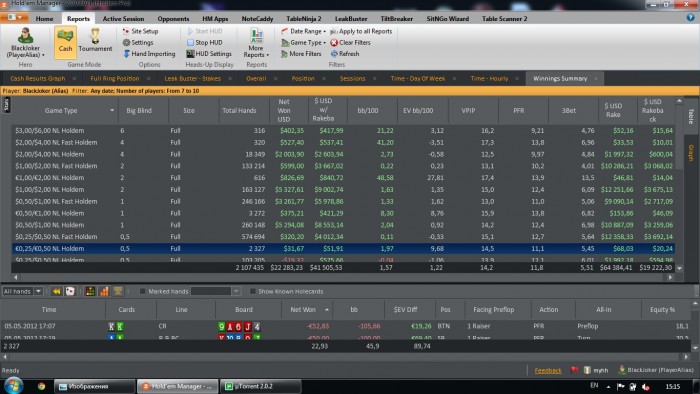The height and width of the screenshot is (394, 700).
Task: Expand the Stats side panel
Action: click(x=6, y=105)
